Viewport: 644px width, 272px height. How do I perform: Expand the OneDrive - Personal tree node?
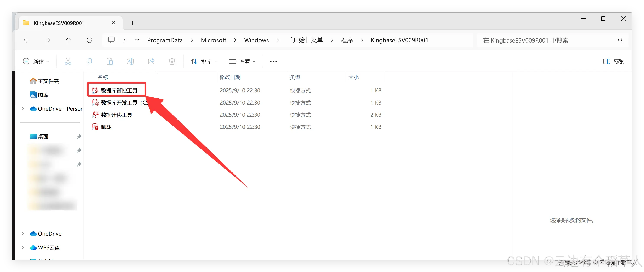(23, 109)
